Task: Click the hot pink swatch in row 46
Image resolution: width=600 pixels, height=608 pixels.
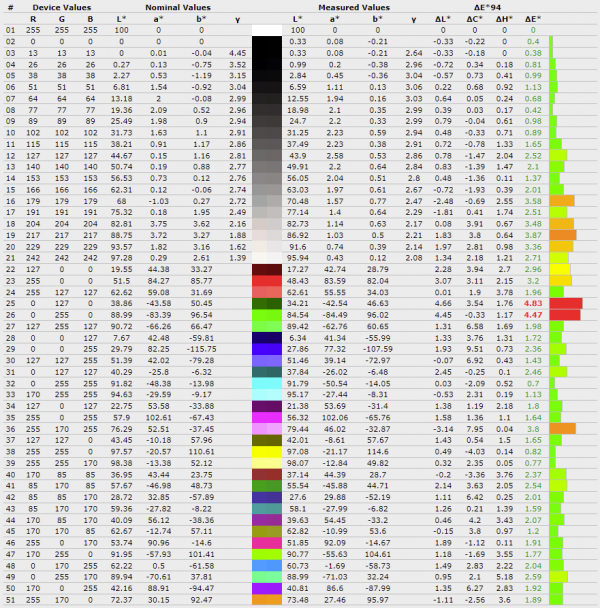Action: click(x=267, y=543)
